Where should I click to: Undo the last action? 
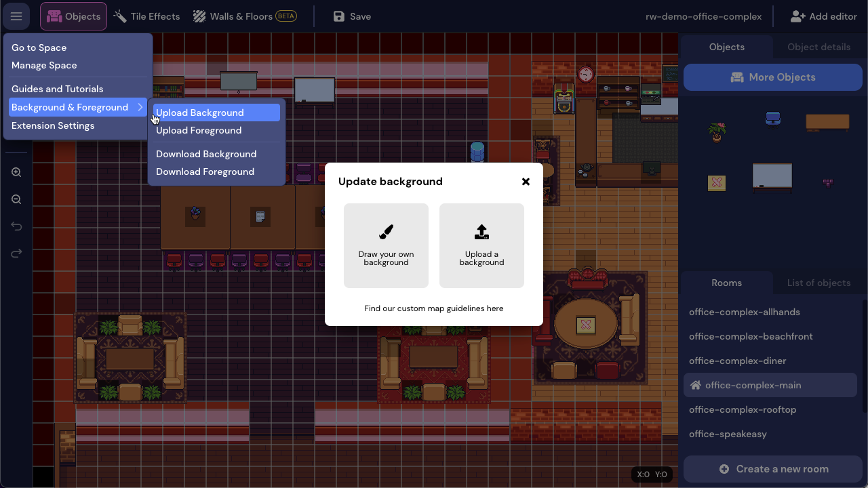(16, 226)
